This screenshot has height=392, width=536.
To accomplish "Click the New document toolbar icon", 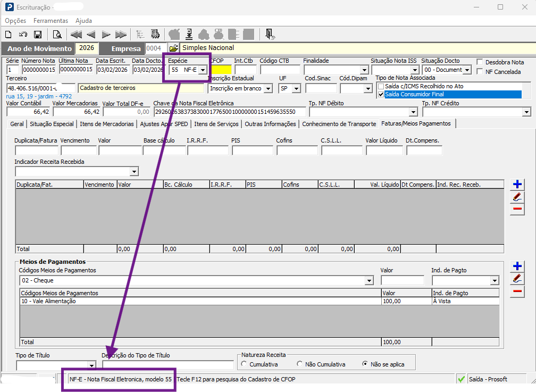I will 9,35.
